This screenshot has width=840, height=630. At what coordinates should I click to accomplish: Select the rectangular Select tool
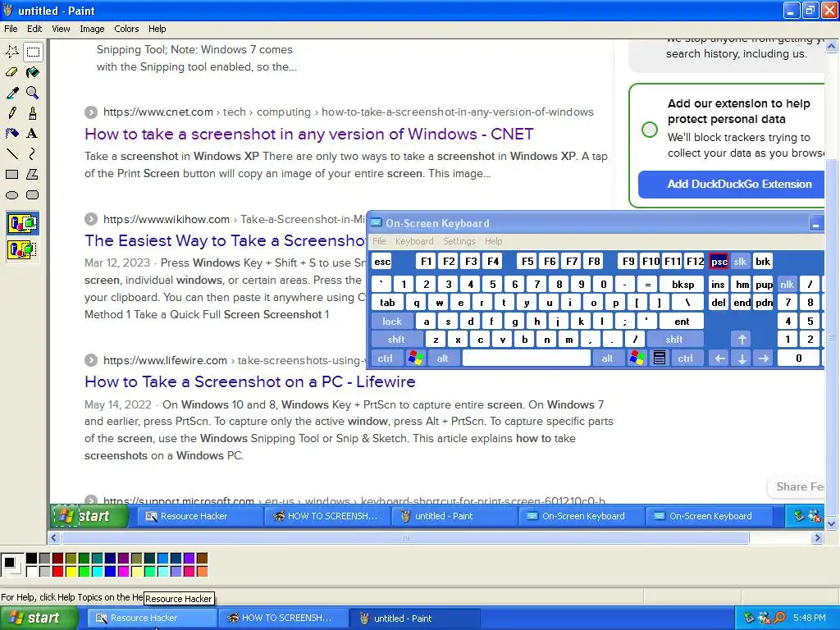(33, 52)
